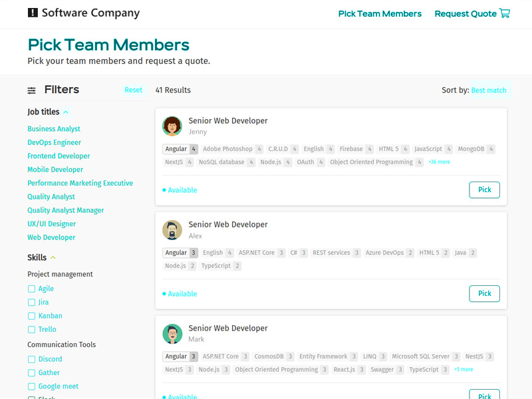532x399 pixels.
Task: Pick Alex as a team member
Action: (x=484, y=294)
